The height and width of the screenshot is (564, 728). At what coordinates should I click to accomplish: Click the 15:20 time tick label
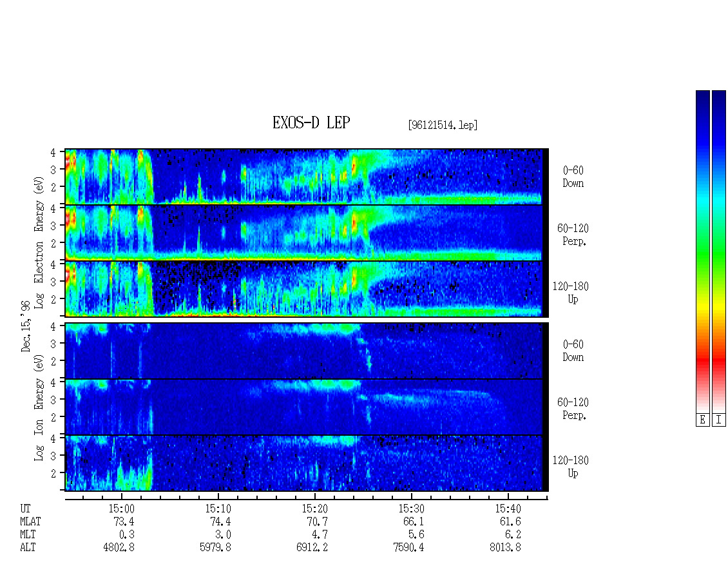click(314, 509)
